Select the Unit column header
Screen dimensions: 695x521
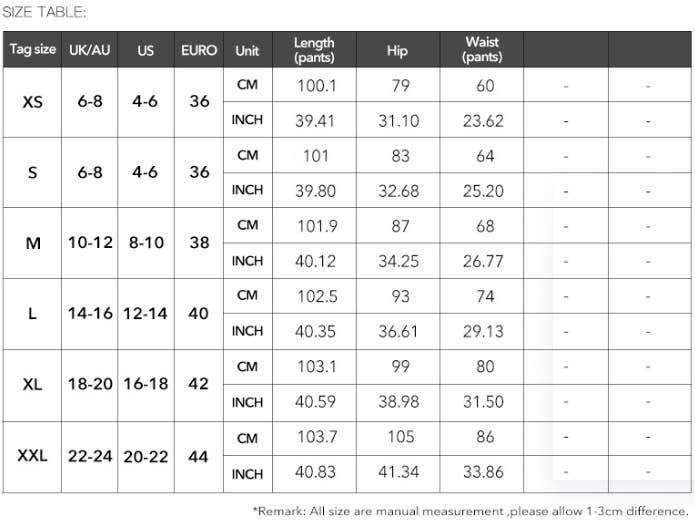click(x=247, y=50)
